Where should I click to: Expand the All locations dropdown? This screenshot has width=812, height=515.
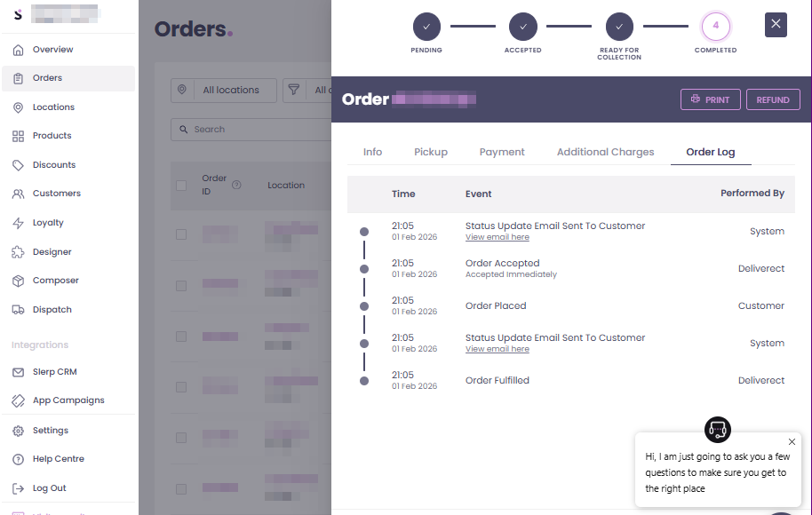point(224,90)
